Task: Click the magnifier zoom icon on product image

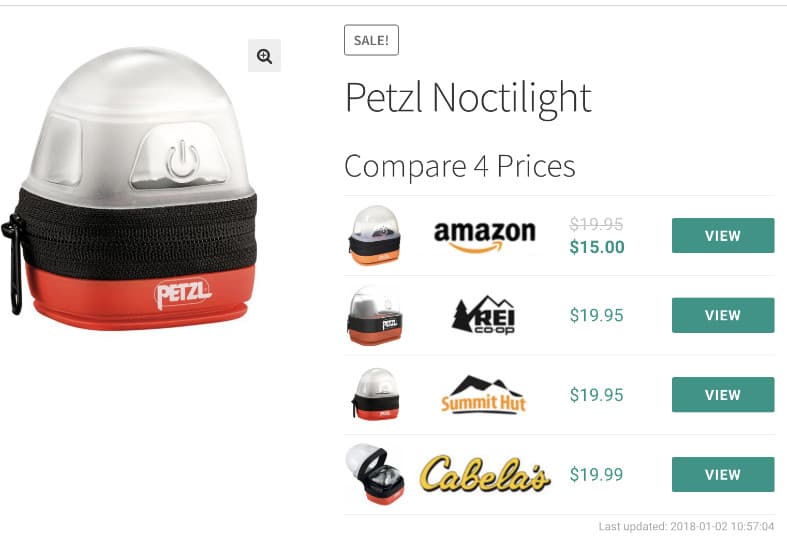Action: (264, 56)
